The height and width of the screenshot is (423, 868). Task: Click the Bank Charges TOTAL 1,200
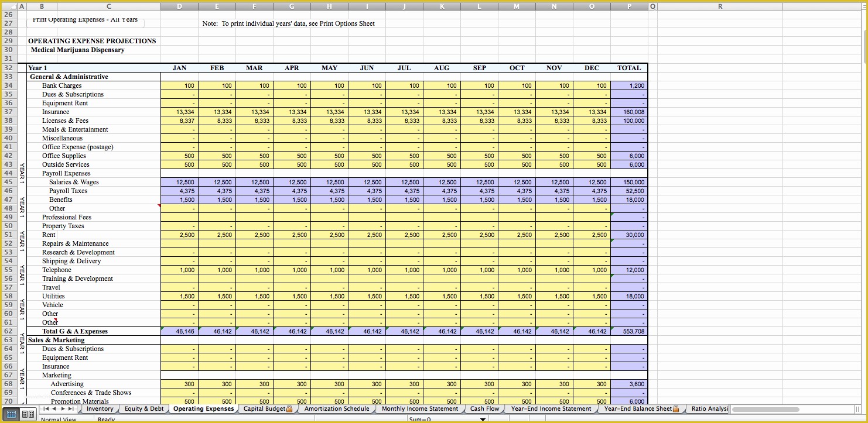pos(629,85)
